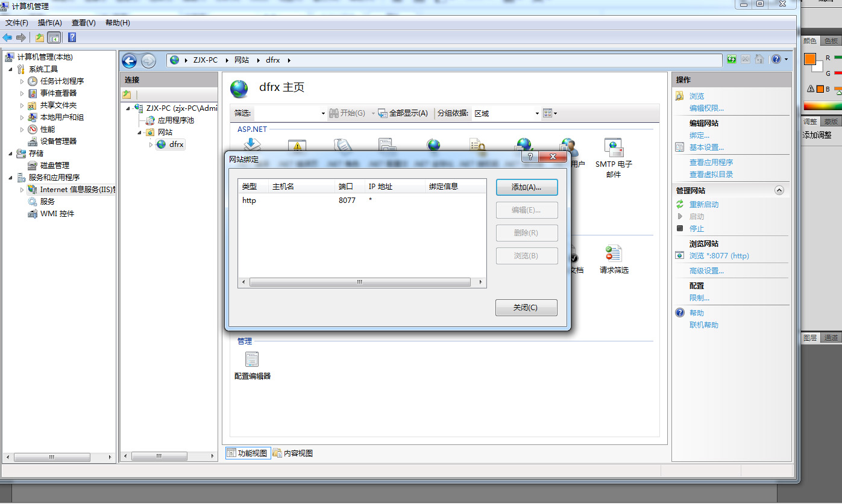Screen dimensions: 842x504
Task: Click the show/hide console tree toolbar icon
Action: click(54, 38)
